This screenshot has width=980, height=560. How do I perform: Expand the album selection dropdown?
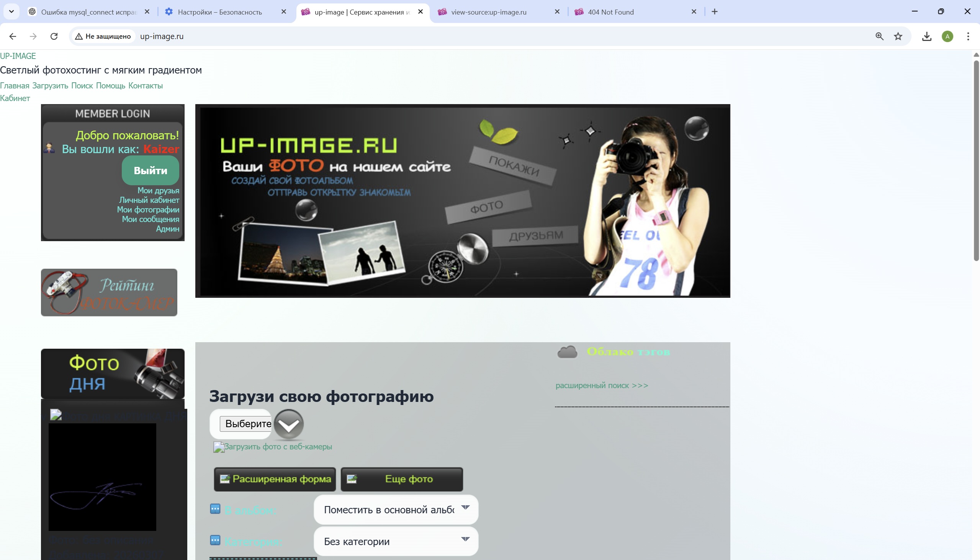(396, 509)
